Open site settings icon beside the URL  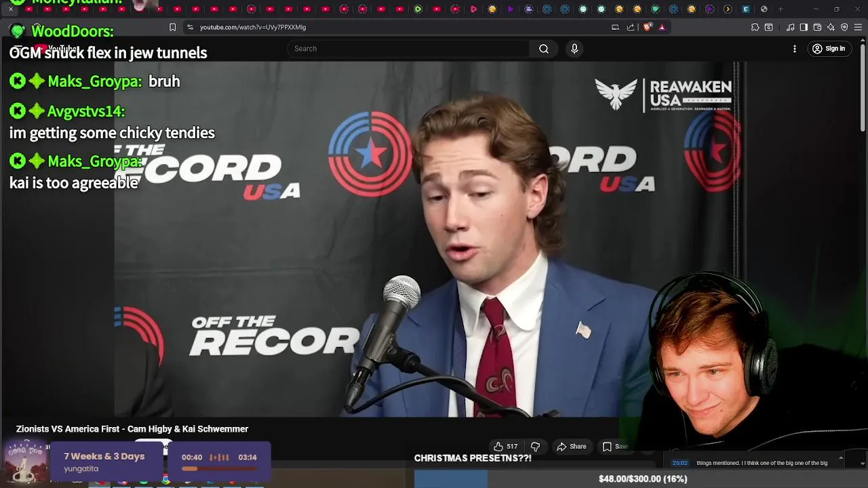click(x=190, y=27)
